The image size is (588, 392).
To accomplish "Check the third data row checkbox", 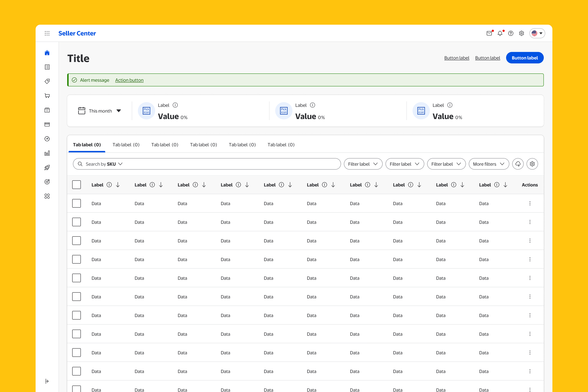I will pyautogui.click(x=77, y=240).
